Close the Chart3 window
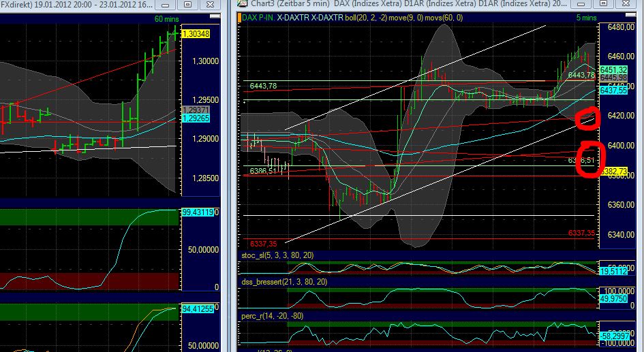The height and width of the screenshot is (352, 644). tap(626, 4)
